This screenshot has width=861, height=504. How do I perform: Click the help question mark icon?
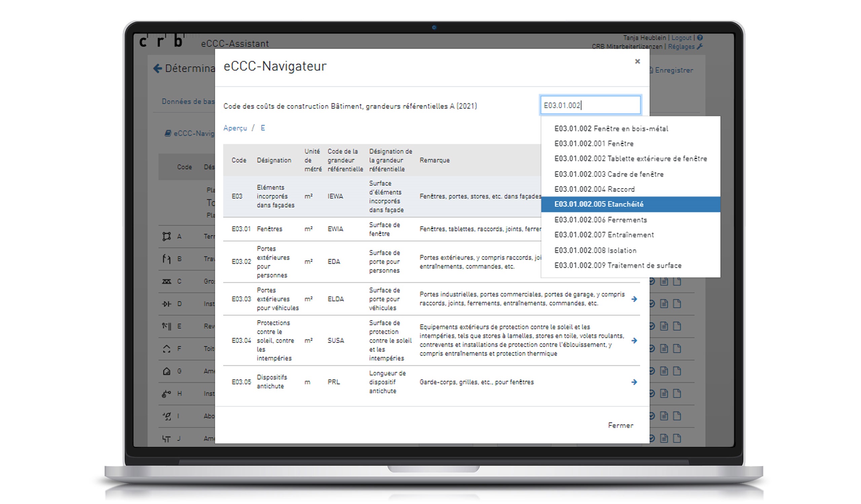click(700, 38)
